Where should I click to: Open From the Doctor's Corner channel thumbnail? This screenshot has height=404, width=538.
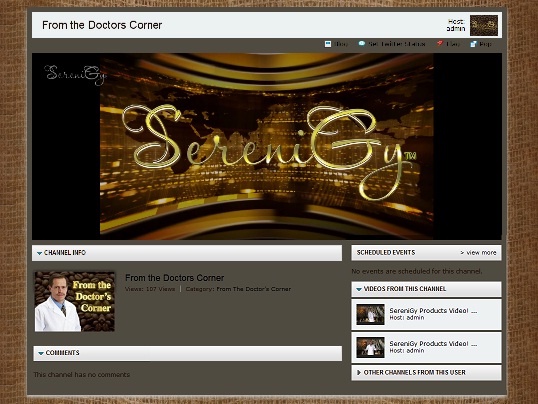75,301
